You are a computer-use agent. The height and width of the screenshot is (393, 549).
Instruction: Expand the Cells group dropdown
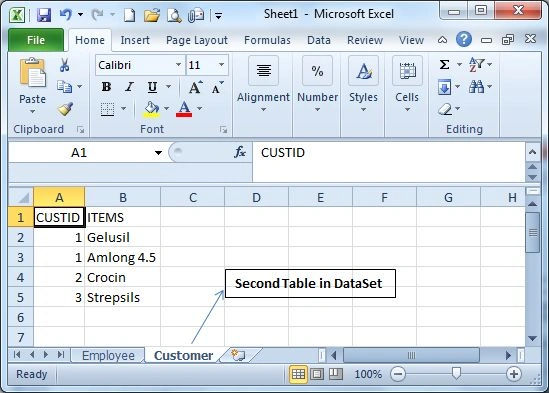click(x=407, y=110)
